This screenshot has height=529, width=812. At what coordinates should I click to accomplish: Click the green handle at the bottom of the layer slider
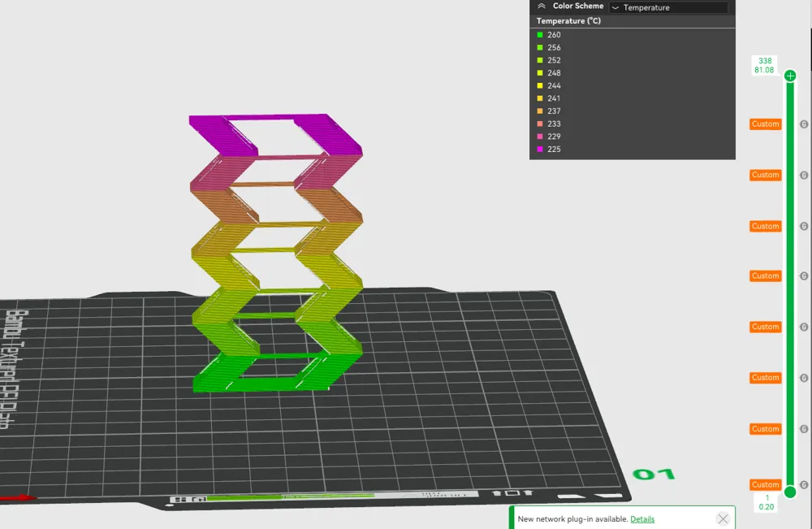point(790,492)
